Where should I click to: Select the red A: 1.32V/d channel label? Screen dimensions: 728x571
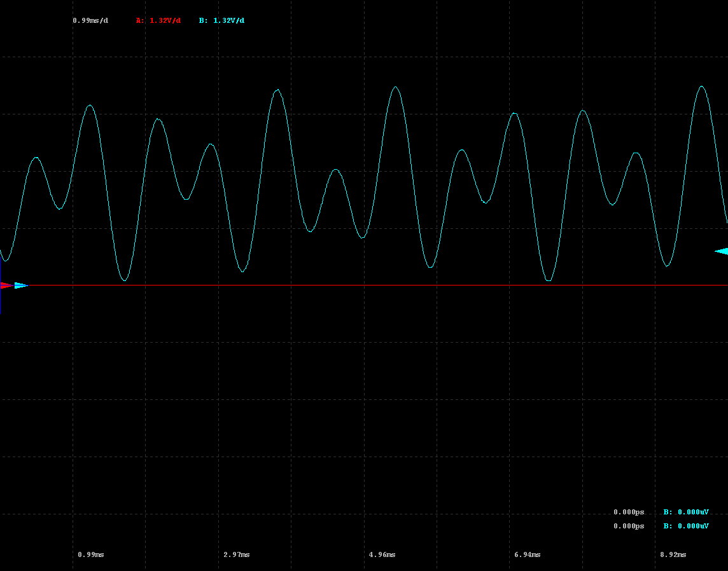coord(158,20)
